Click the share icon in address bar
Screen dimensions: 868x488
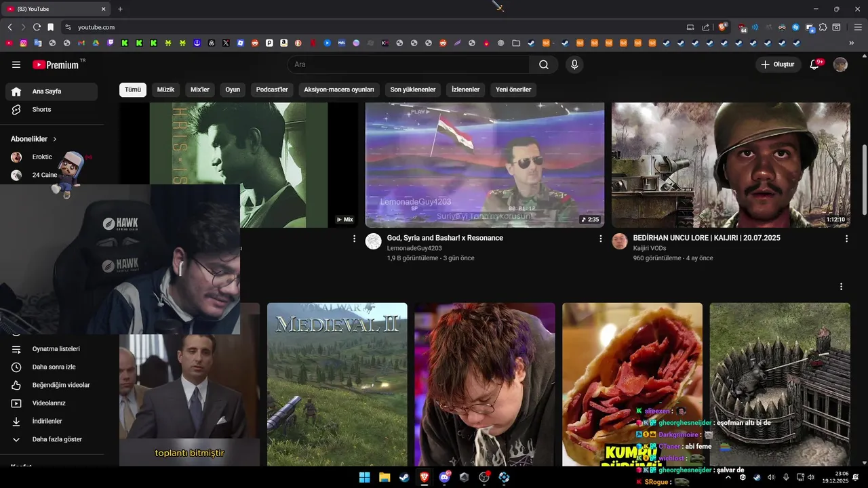pos(705,27)
